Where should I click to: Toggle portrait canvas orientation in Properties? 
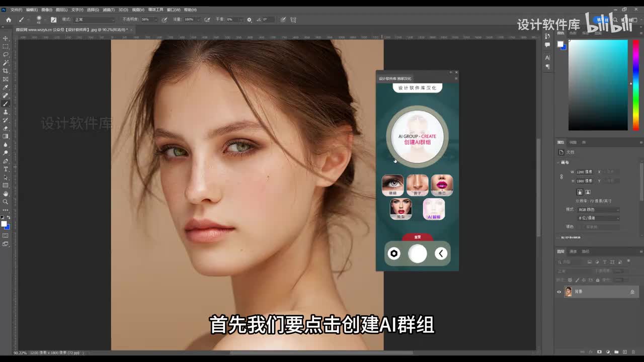click(580, 192)
